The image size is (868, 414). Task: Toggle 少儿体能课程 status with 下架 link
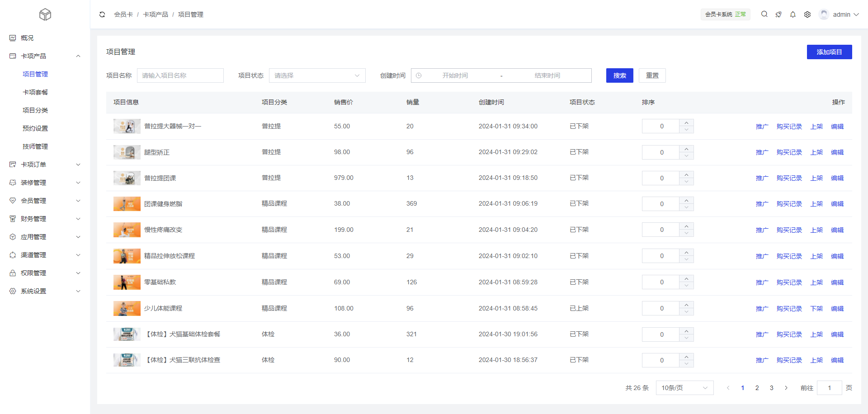click(816, 309)
